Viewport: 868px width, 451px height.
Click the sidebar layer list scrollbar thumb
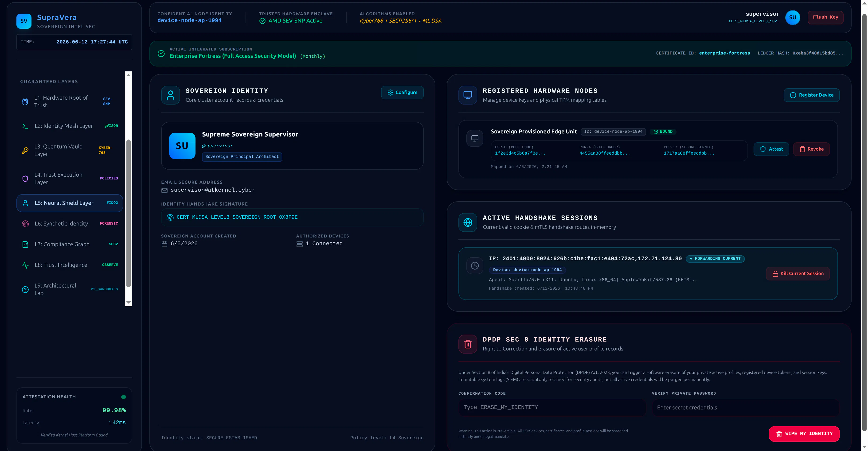(x=128, y=213)
